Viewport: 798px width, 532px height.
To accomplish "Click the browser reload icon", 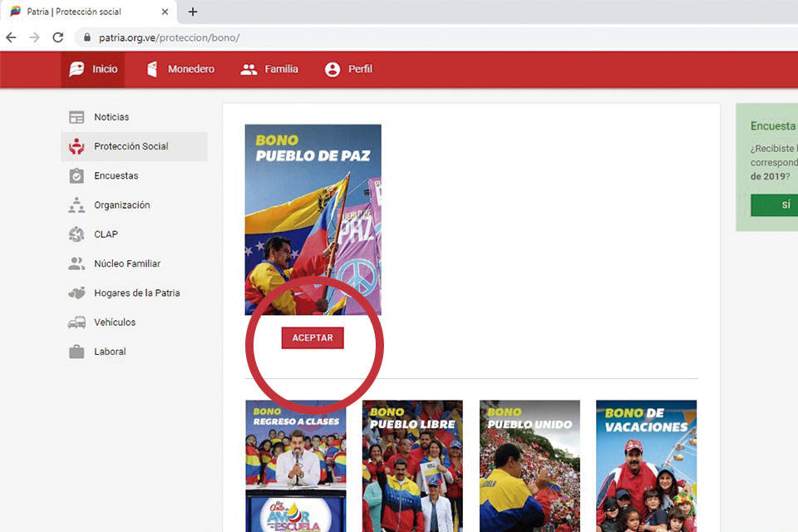I will (x=57, y=37).
